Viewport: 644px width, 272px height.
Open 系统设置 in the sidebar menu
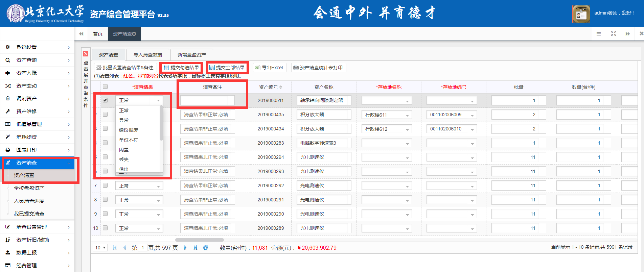[37, 47]
